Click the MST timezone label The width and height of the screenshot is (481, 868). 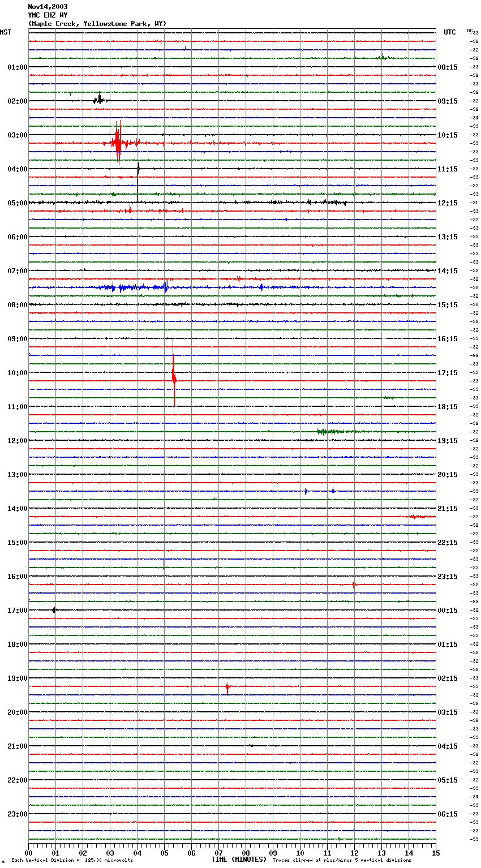tap(6, 32)
